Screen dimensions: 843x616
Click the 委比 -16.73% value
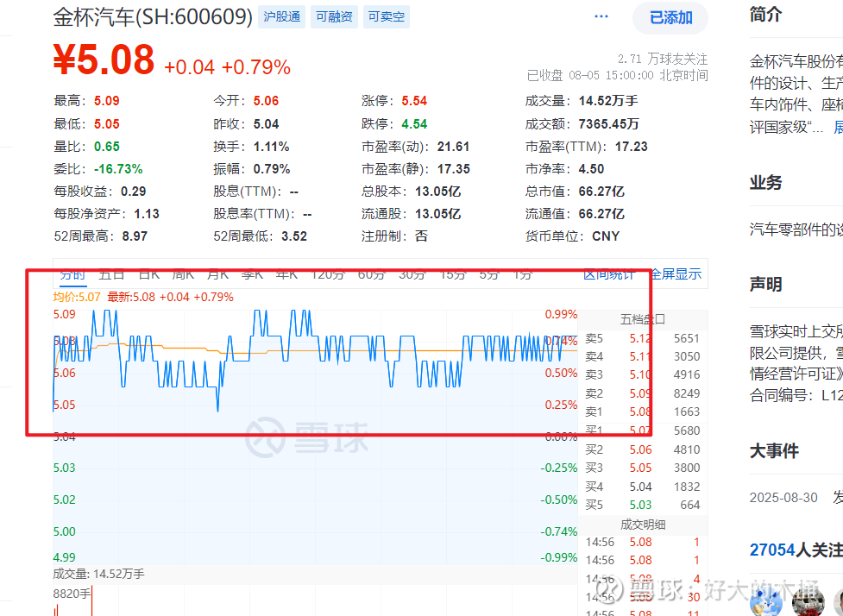(x=118, y=169)
